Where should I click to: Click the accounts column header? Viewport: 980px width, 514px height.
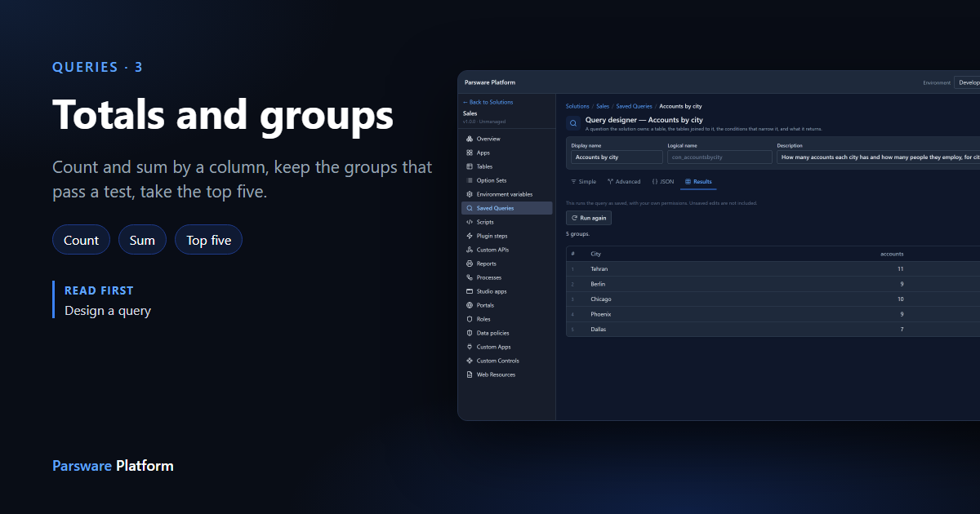(x=892, y=254)
